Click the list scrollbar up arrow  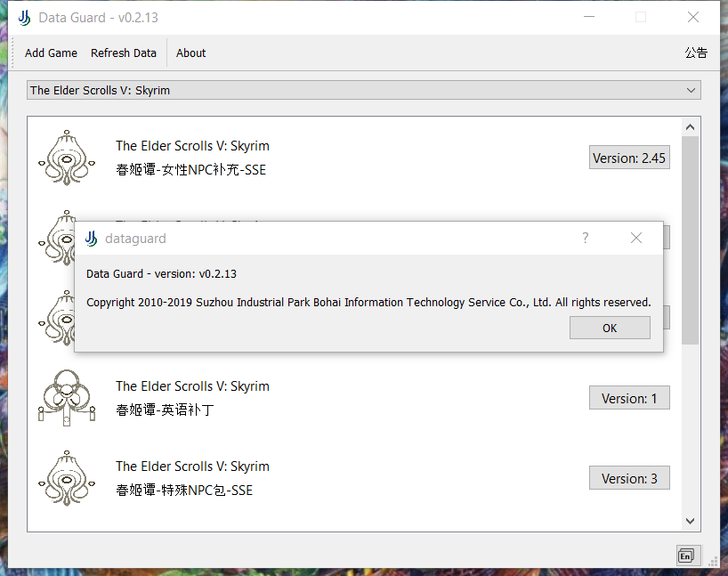(691, 126)
